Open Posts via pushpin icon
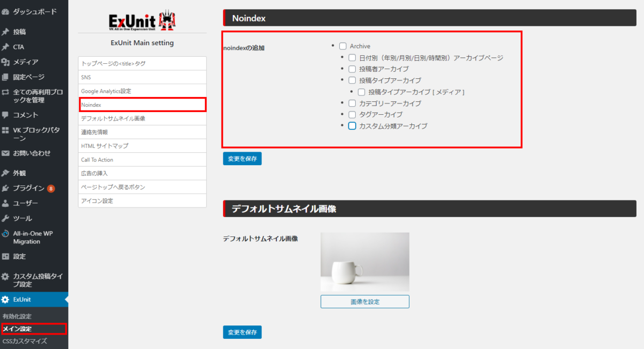The width and height of the screenshot is (644, 349). [x=5, y=32]
